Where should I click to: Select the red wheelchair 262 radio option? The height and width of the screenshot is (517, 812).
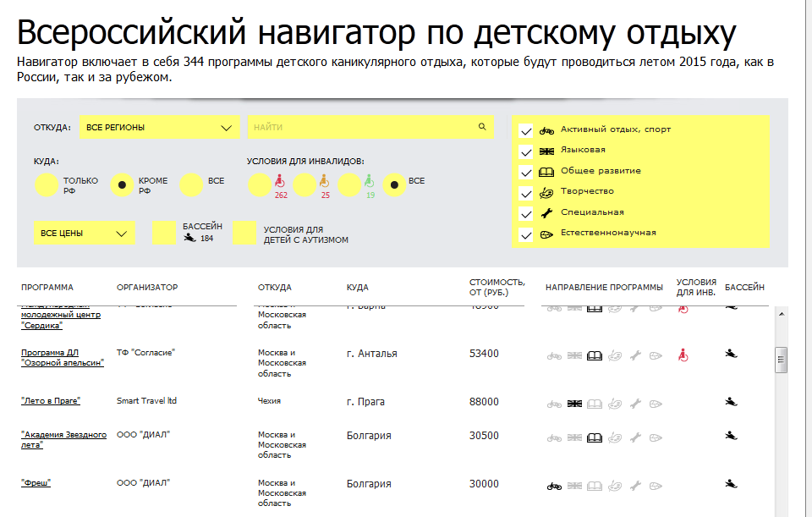click(260, 185)
